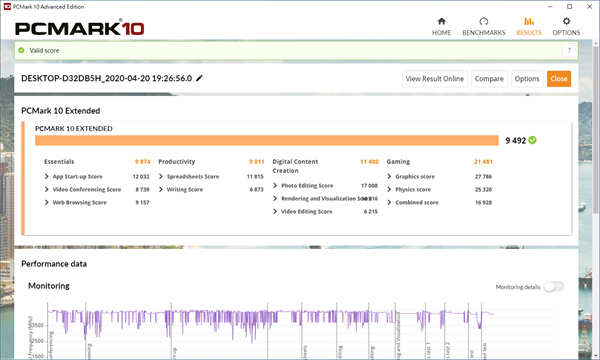Viewport: 600px width, 360px height.
Task: Click the green valid score checkmark
Action: pos(21,50)
